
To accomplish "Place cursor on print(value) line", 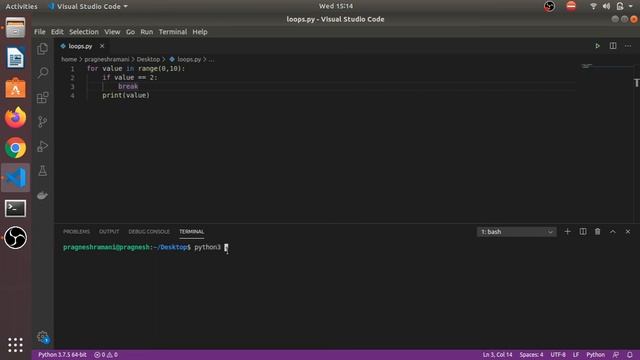I will pyautogui.click(x=126, y=95).
